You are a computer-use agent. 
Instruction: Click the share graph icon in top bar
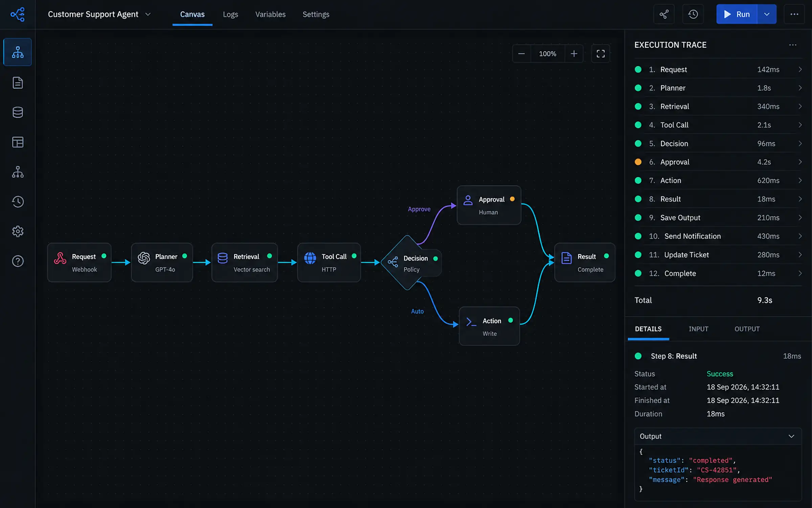(664, 14)
